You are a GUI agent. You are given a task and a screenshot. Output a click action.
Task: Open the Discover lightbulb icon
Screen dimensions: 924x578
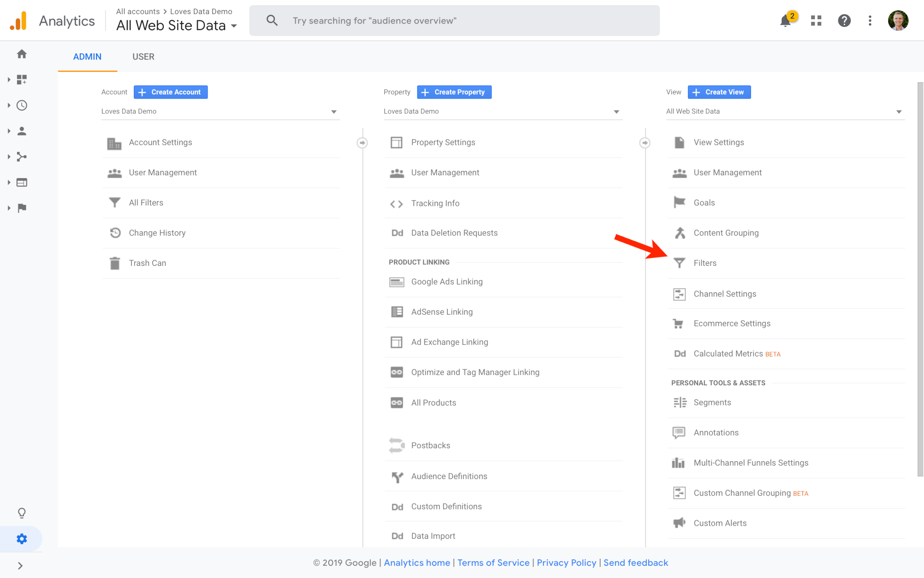22,513
